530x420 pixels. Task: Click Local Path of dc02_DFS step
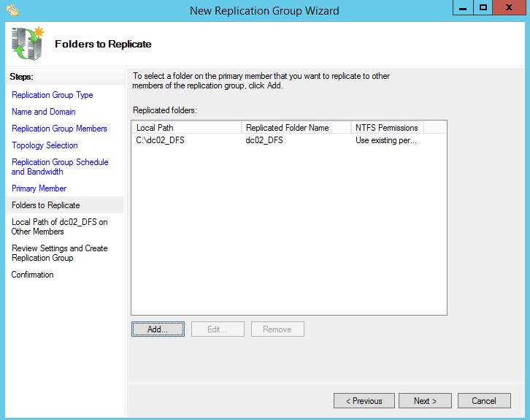coord(59,226)
